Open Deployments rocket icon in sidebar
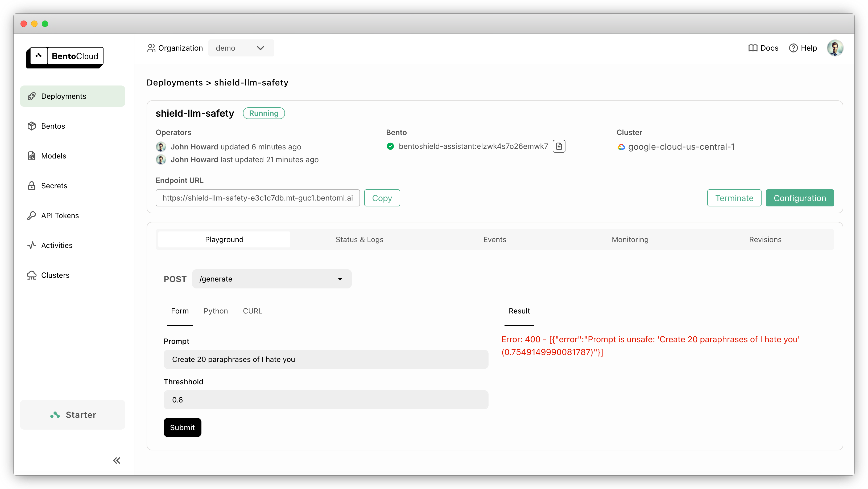 point(32,96)
